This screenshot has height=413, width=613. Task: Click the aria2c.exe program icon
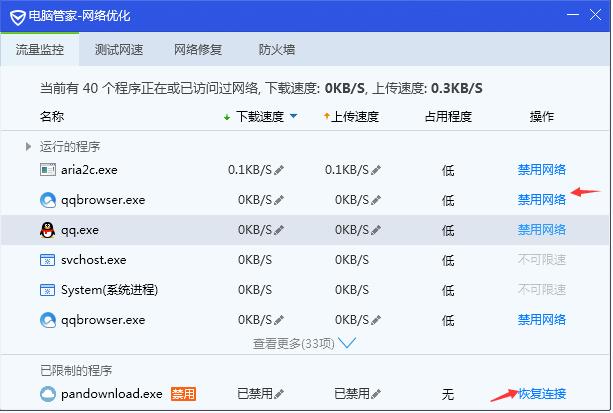(48, 170)
